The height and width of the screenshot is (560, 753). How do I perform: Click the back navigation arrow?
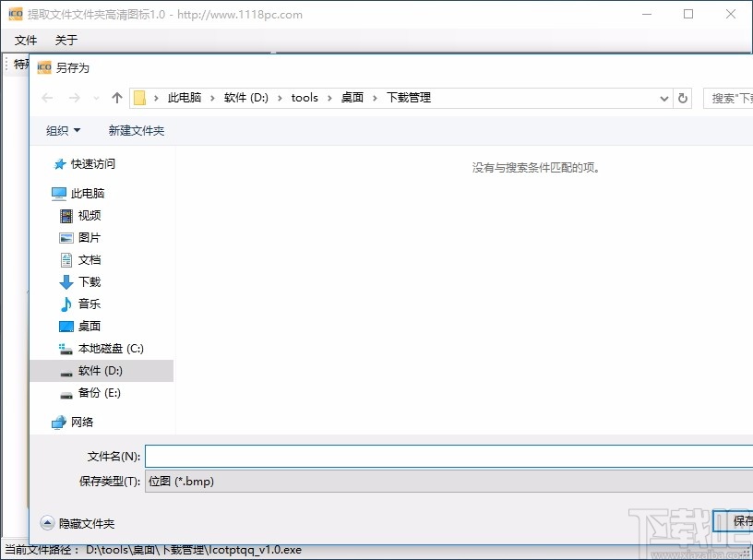coord(47,97)
